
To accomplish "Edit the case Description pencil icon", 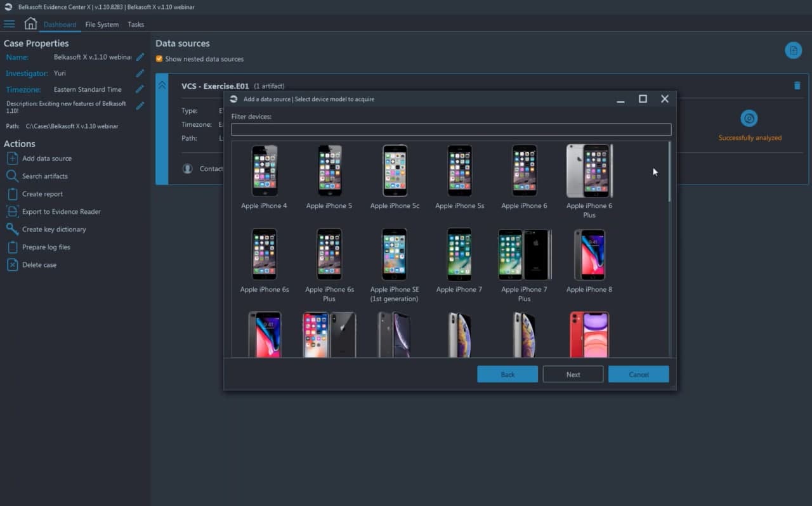I will [x=140, y=106].
